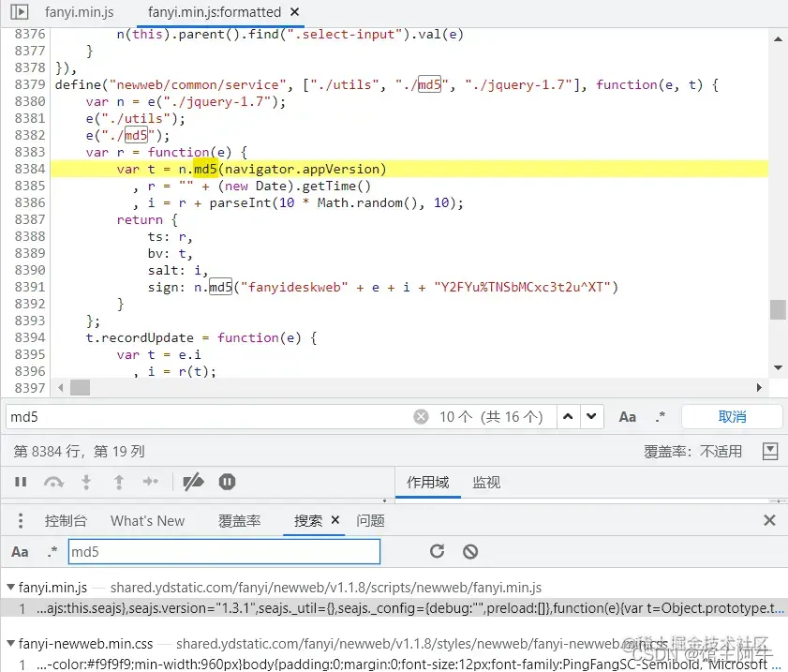Toggle pause on exceptions
The height and width of the screenshot is (672, 788).
(x=227, y=482)
